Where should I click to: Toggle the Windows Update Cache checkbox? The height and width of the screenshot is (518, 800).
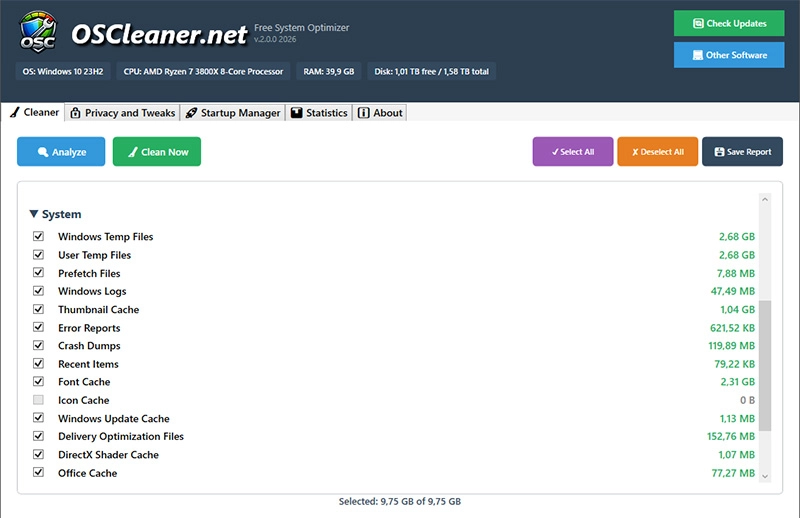click(x=38, y=418)
